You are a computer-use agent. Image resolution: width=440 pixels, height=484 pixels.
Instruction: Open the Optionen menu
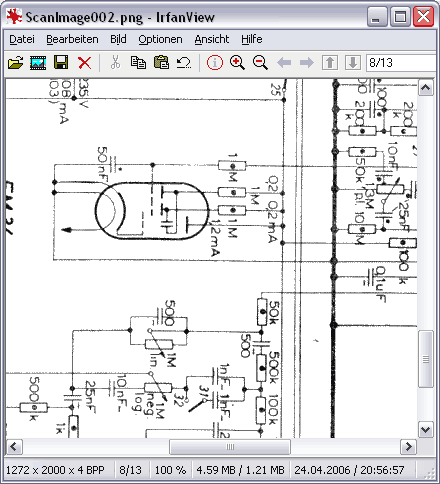click(x=160, y=39)
